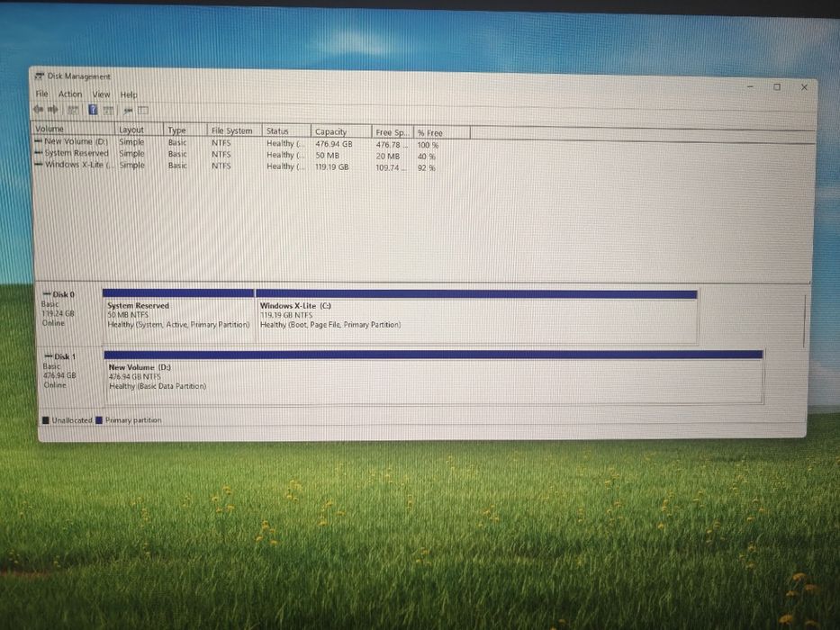840x630 pixels.
Task: Click the Back arrow toolbar icon
Action: [39, 109]
